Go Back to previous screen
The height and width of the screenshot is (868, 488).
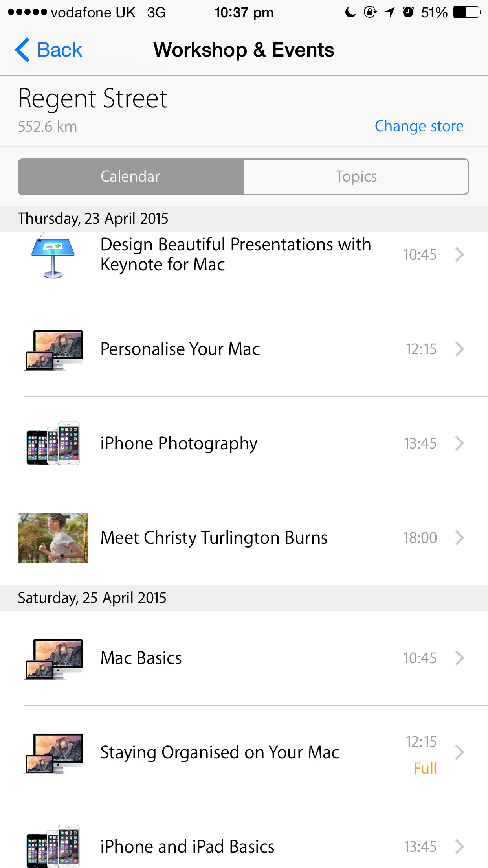(48, 50)
